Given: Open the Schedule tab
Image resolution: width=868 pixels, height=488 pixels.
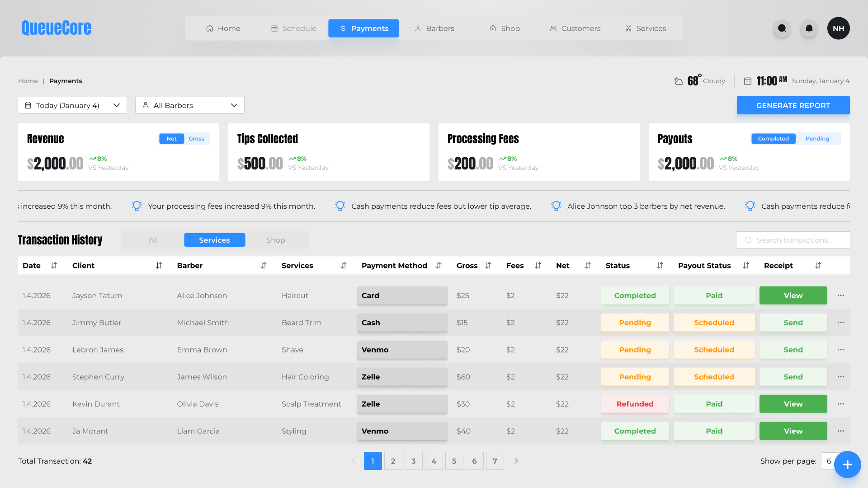Looking at the screenshot, I should [294, 28].
